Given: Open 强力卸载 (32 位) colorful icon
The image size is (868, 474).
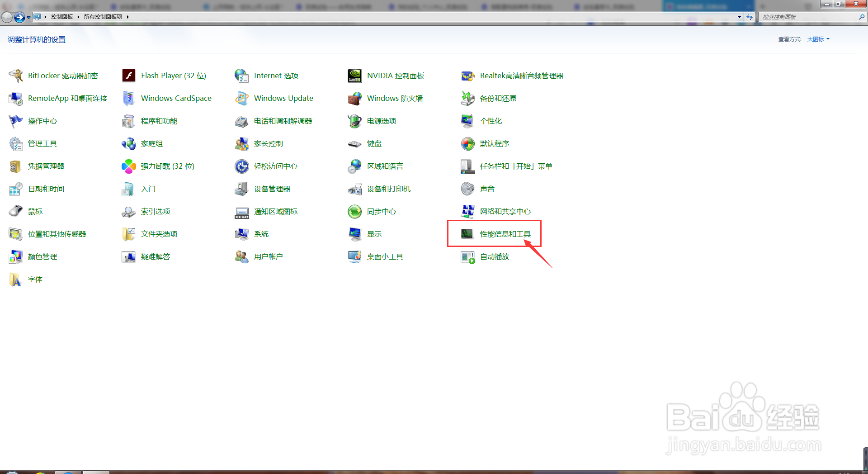Looking at the screenshot, I should [x=129, y=166].
